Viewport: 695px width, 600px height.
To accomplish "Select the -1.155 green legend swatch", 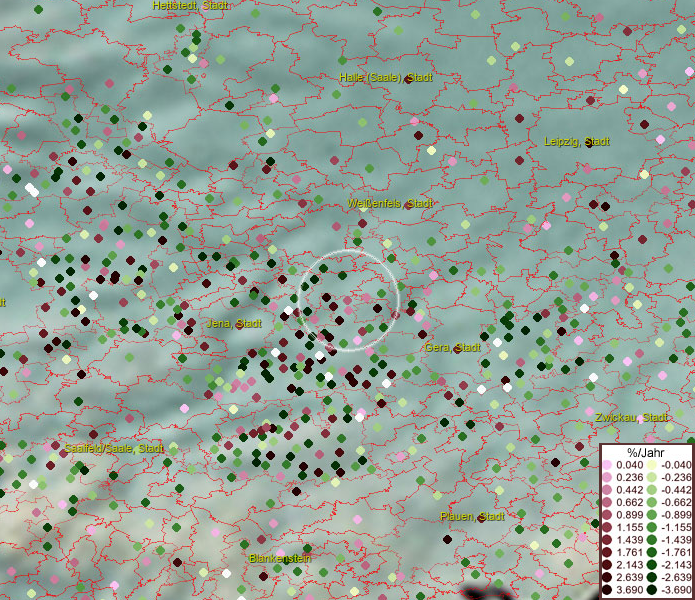I will tap(652, 527).
